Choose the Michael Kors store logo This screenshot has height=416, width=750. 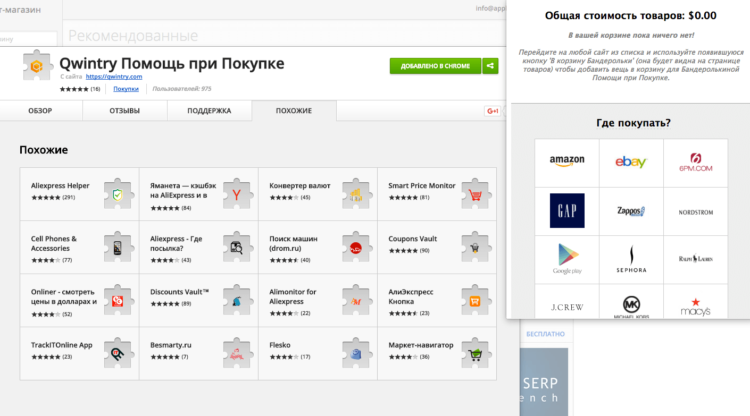(631, 307)
